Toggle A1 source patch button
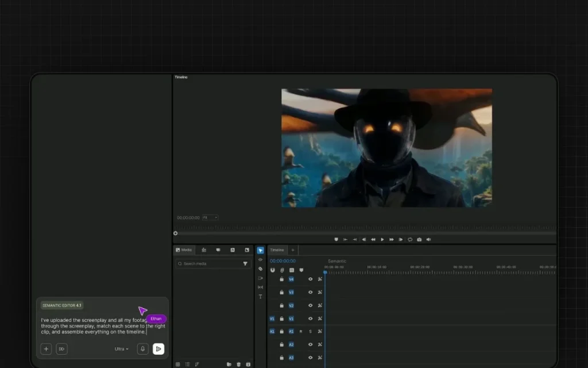Screen dimensions: 588x368 point(272,331)
